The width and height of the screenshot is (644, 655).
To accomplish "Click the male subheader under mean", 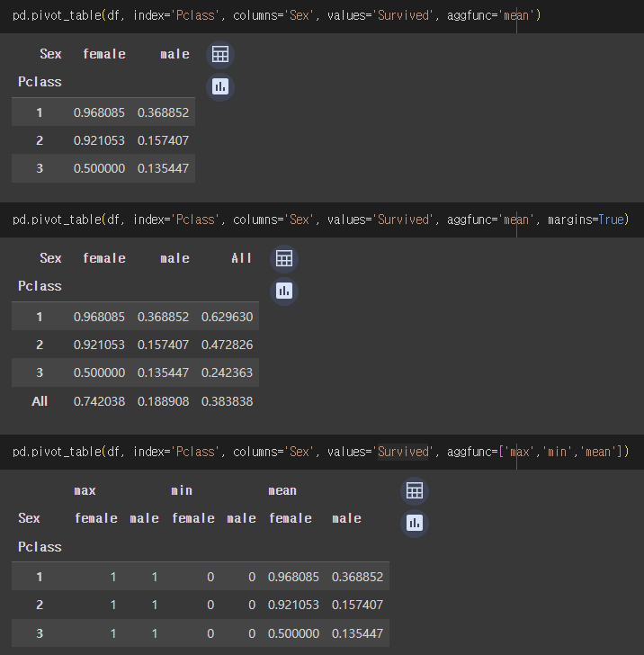I will tap(346, 518).
